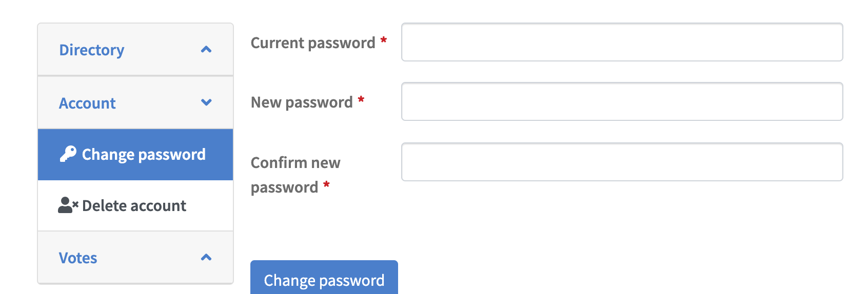
Task: Open the Directory sidebar heading
Action: click(x=92, y=50)
